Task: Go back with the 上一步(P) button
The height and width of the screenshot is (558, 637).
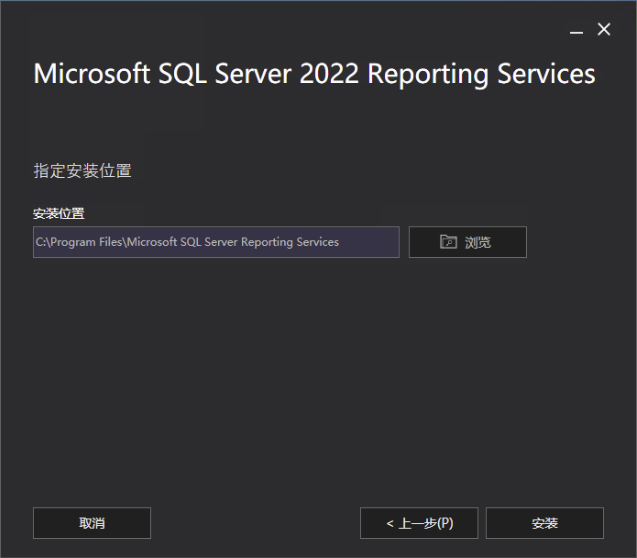Action: click(419, 523)
